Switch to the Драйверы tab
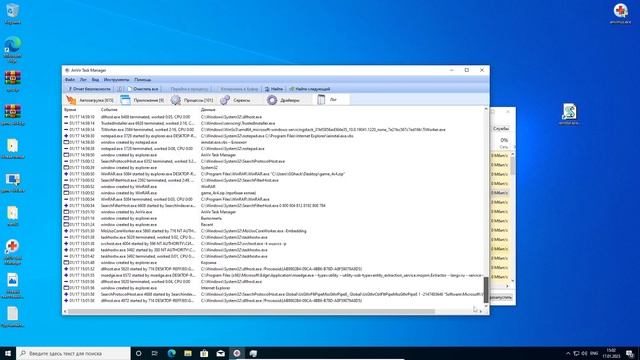The width and height of the screenshot is (640, 360). pyautogui.click(x=284, y=100)
